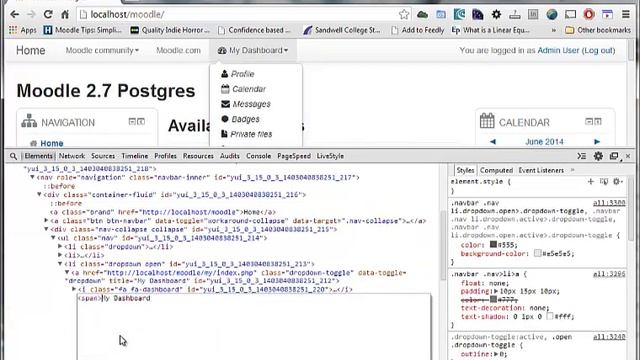The width and height of the screenshot is (640, 360).
Task: Open Chrome hamburger menu
Action: click(626, 14)
